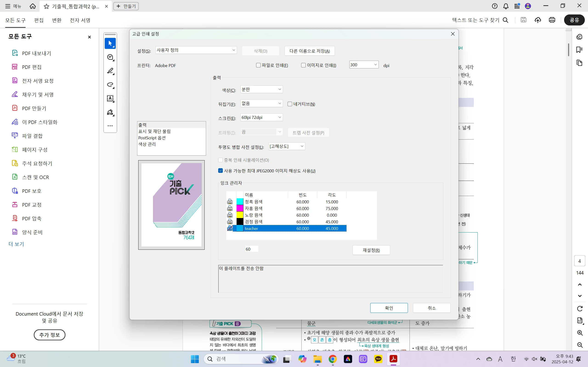Expand the 스크린 dropdown showing 60lpi 72dpi

(261, 118)
